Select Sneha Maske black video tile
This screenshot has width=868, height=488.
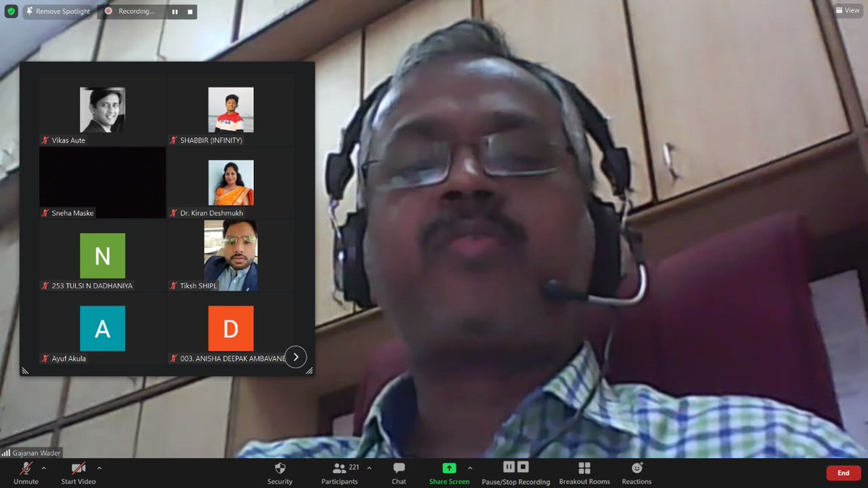(102, 183)
